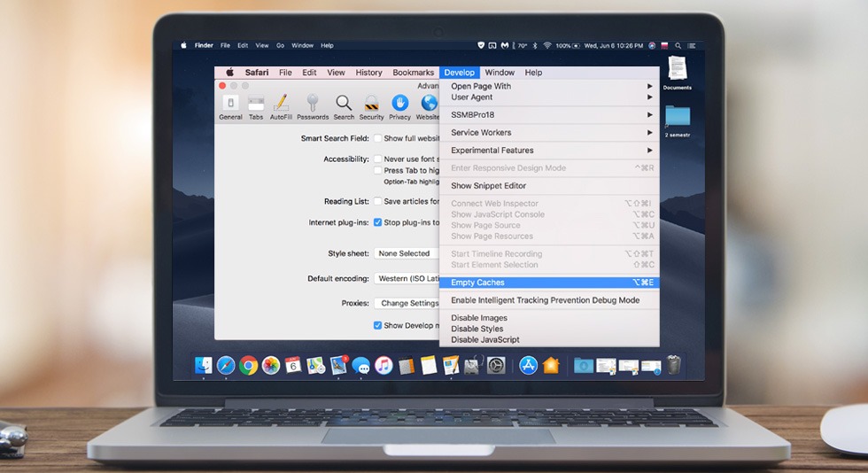Screen dimensions: 868x473
Task: Open the Bookmarks menu in Safari
Action: [x=413, y=73]
